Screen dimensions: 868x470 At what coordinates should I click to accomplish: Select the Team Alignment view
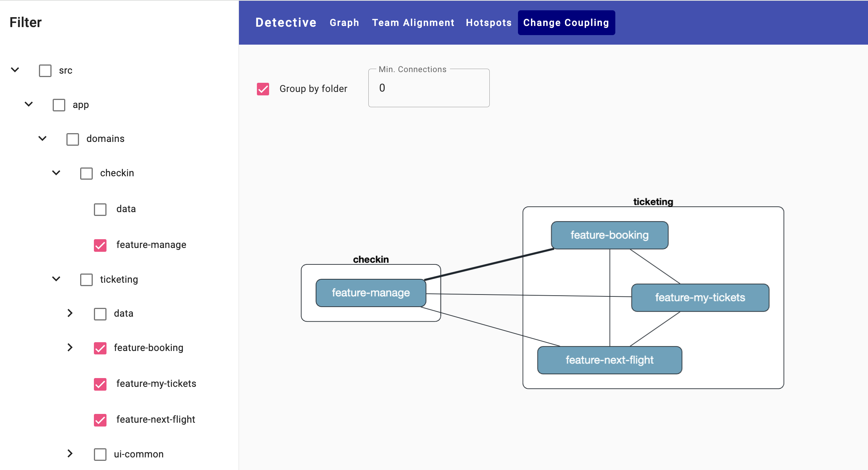(413, 23)
